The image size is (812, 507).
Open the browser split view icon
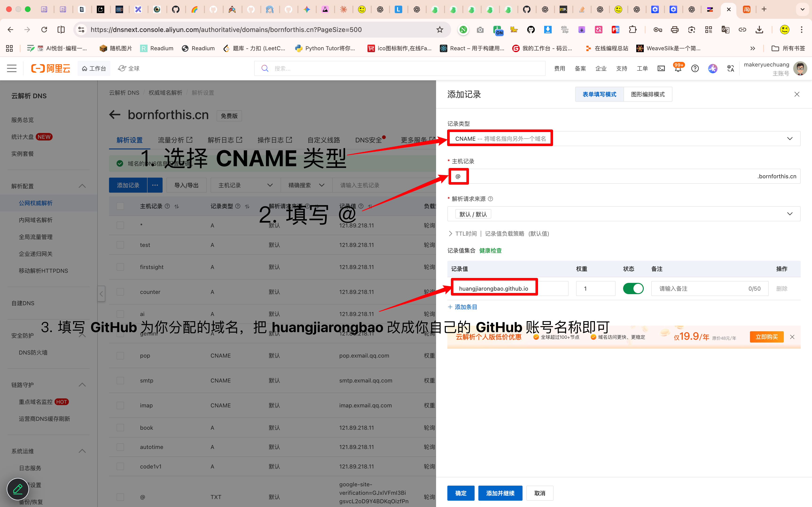[x=61, y=30]
